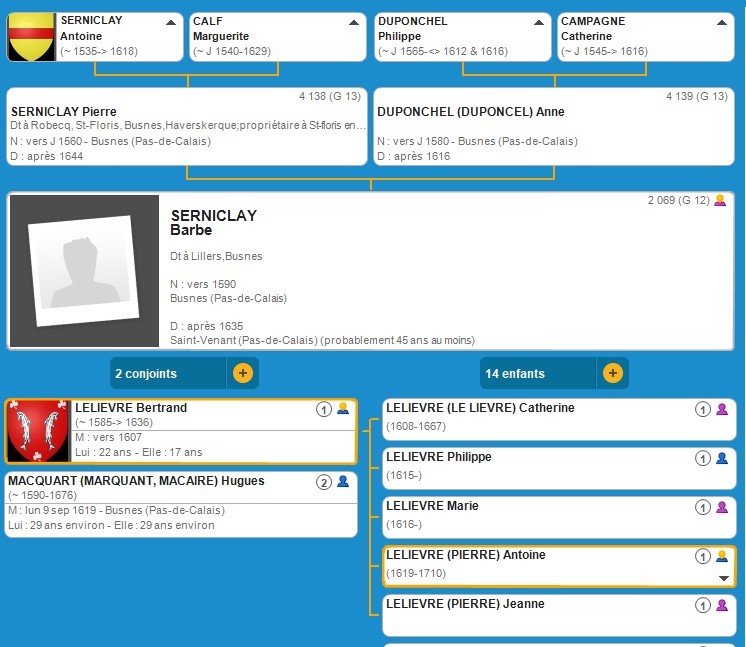Screen dimensions: 746x647
Task: Click the plus icon next to 2 conjoints
Action: 242,374
